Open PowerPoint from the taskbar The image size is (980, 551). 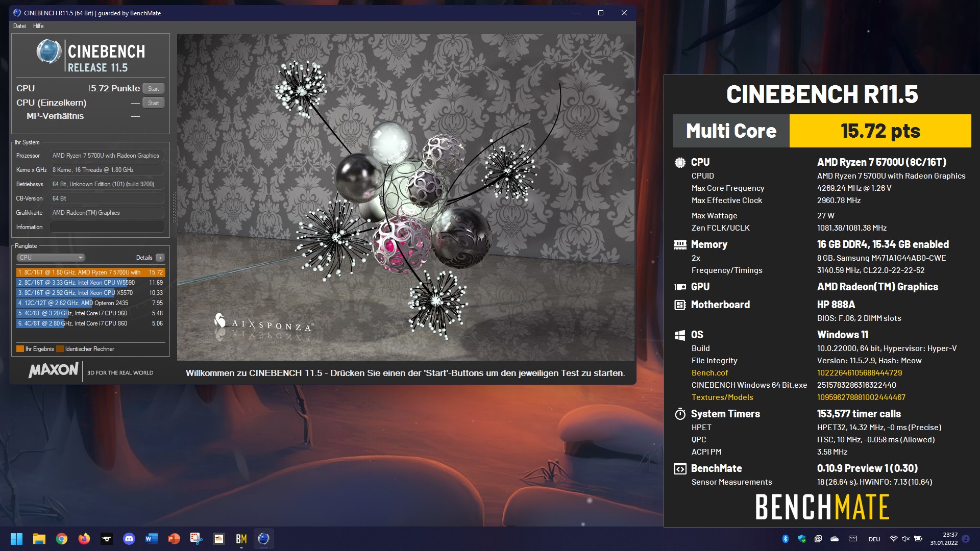click(x=174, y=539)
